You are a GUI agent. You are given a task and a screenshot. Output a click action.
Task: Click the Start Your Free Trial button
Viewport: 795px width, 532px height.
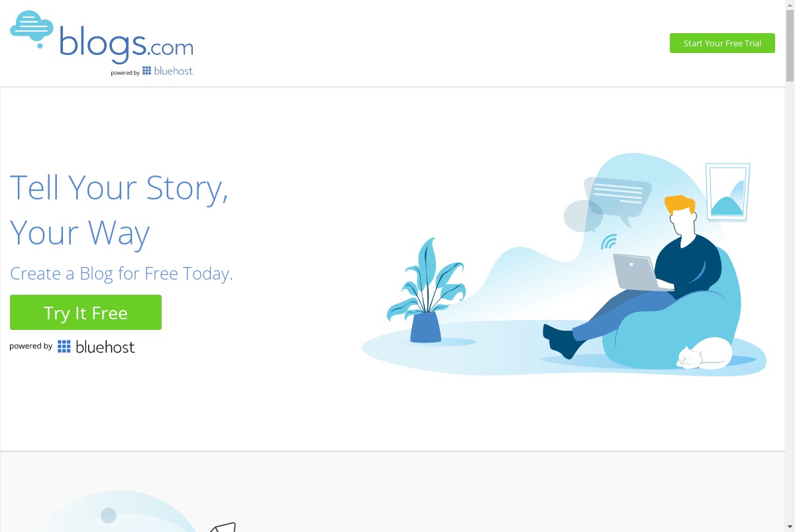pos(722,43)
